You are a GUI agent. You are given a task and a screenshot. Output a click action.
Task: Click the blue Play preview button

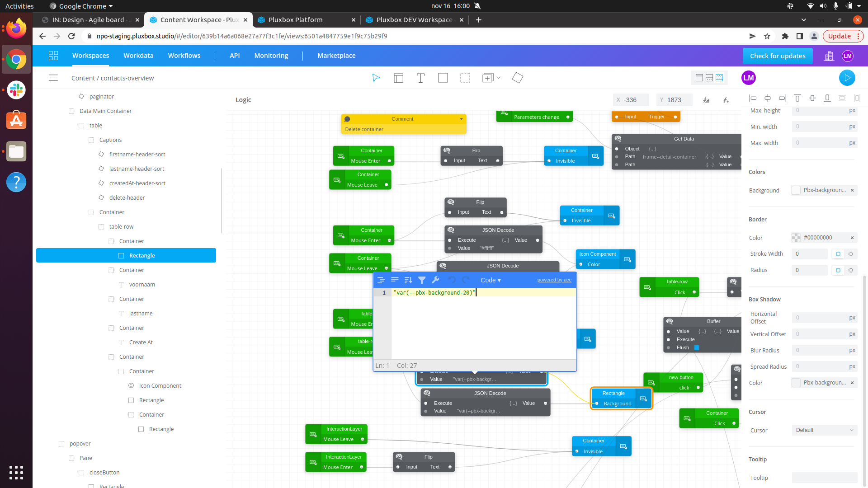pos(847,78)
